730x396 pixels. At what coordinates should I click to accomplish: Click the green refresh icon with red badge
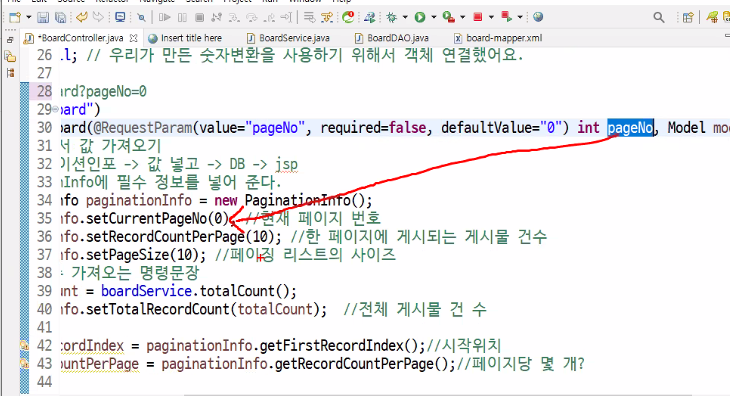pyautogui.click(x=348, y=17)
